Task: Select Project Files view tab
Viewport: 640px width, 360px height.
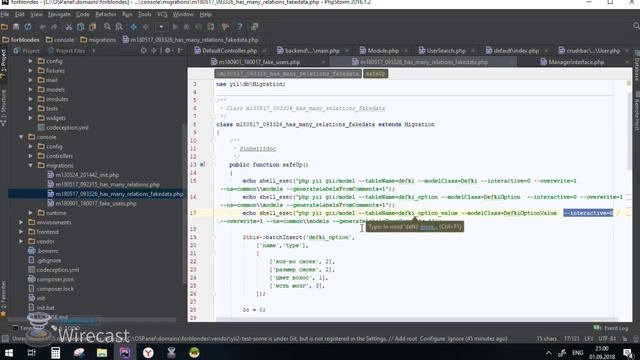Action: 67,51
